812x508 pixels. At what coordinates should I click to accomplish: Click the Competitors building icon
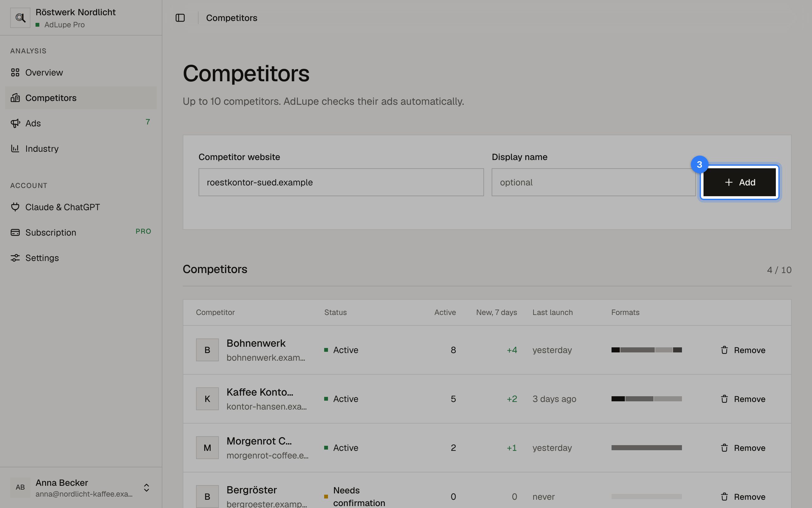click(x=15, y=98)
